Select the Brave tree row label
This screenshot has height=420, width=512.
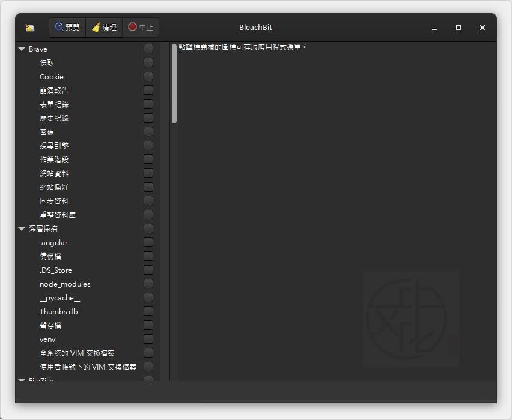[x=38, y=49]
